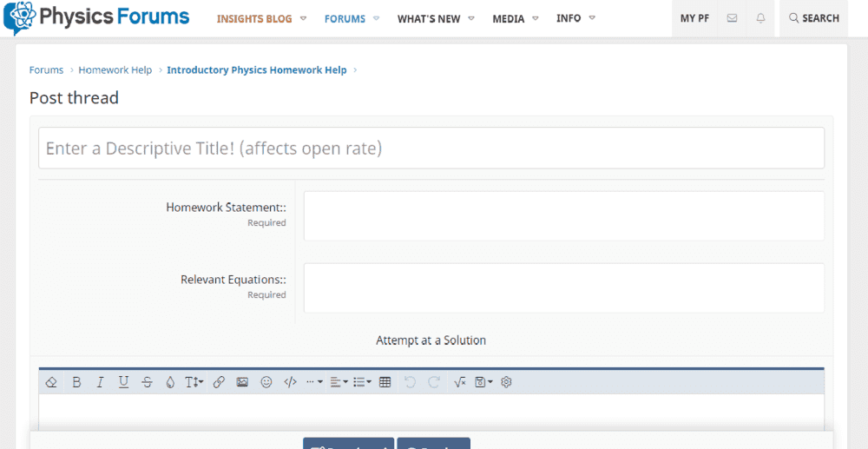Image resolution: width=868 pixels, height=449 pixels.
Task: Click the eraser remove formatting icon
Action: point(51,382)
